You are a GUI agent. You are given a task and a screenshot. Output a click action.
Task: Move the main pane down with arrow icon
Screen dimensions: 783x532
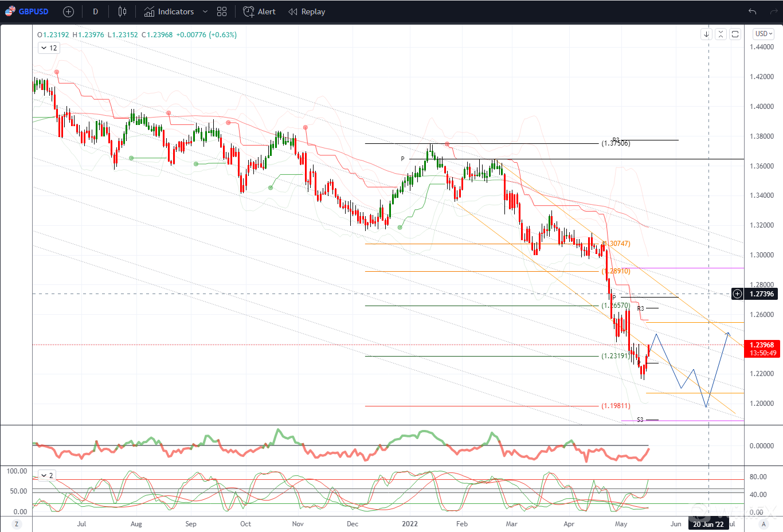706,34
